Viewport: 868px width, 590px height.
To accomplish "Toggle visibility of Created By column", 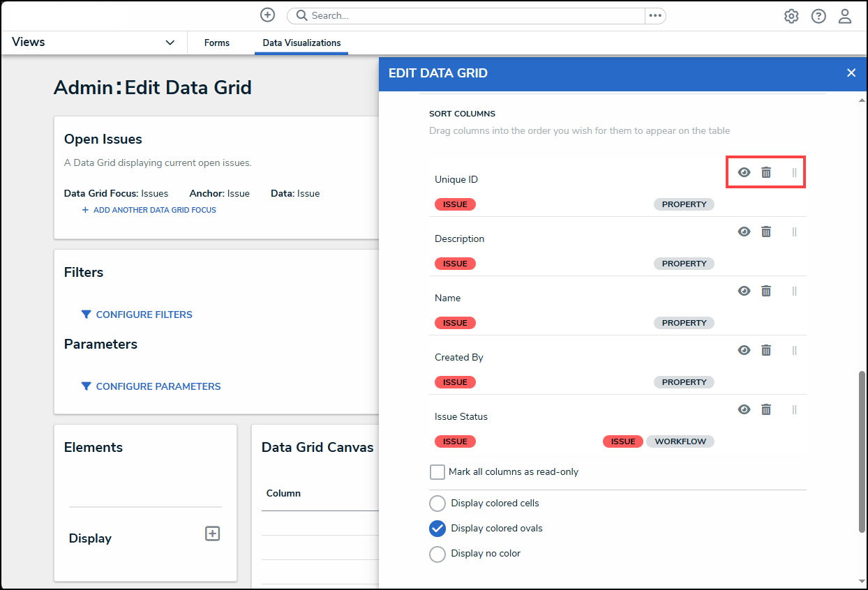I will [744, 350].
